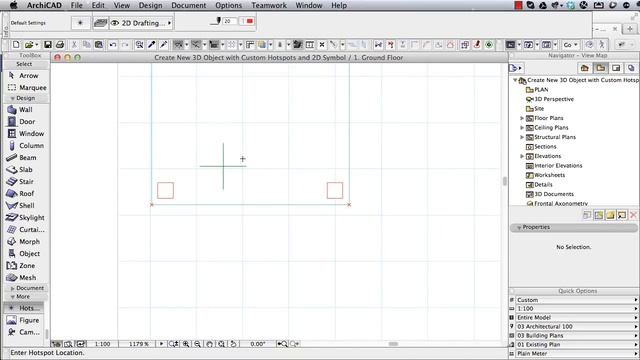Open the Design menu

click(x=150, y=5)
